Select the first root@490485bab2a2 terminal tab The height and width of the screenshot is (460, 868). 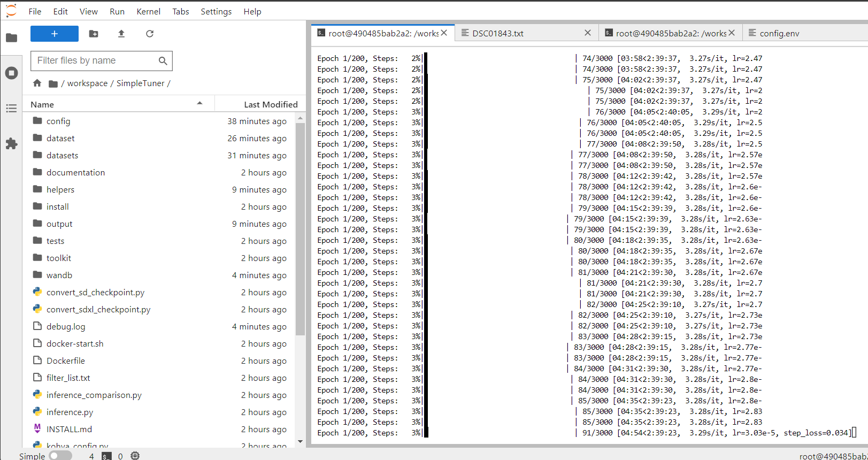pos(383,33)
